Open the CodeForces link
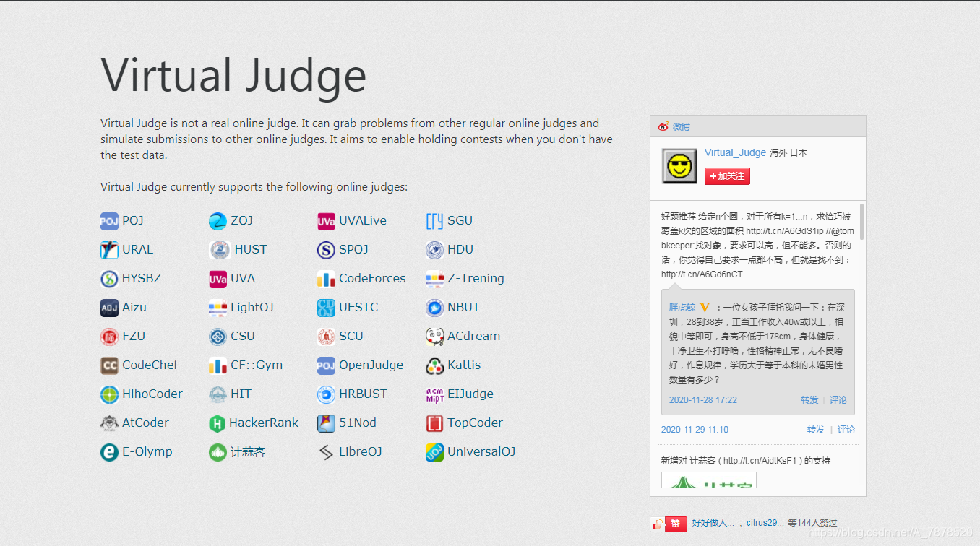Image resolution: width=980 pixels, height=546 pixels. [x=372, y=278]
